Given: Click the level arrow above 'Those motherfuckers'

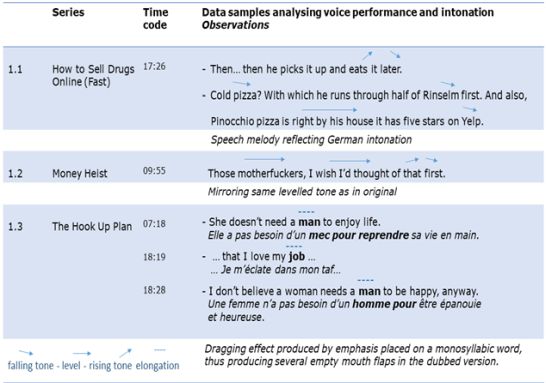Looking at the screenshot, I should tap(264, 159).
